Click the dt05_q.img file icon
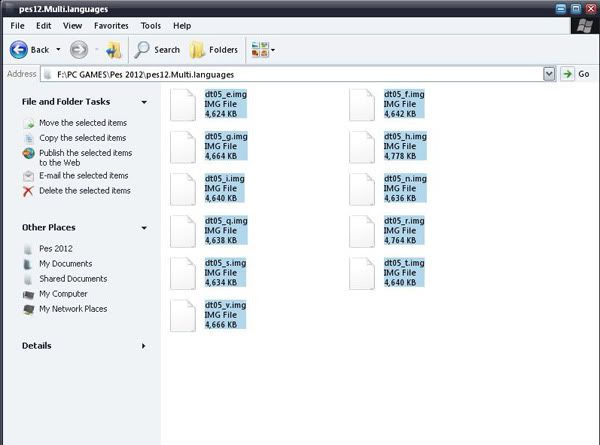The image size is (600, 445). (183, 231)
